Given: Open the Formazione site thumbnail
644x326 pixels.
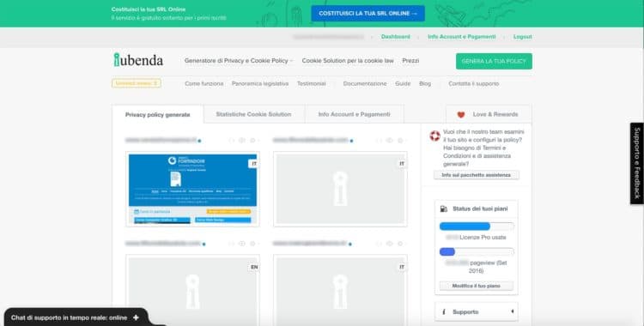Looking at the screenshot, I should 192,189.
